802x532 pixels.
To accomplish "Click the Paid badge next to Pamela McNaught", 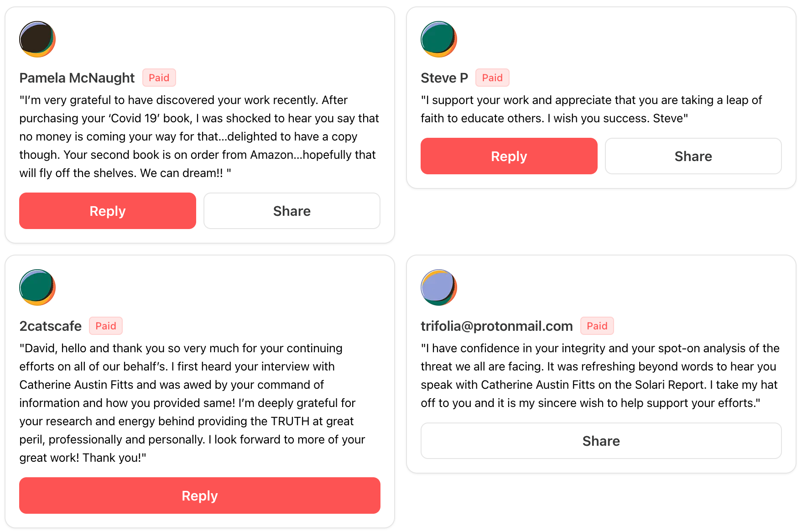I will pos(159,78).
